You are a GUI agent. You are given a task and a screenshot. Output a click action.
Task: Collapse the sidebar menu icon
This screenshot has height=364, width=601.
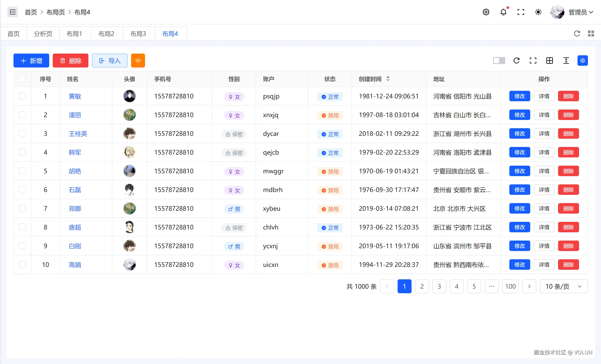tap(12, 12)
